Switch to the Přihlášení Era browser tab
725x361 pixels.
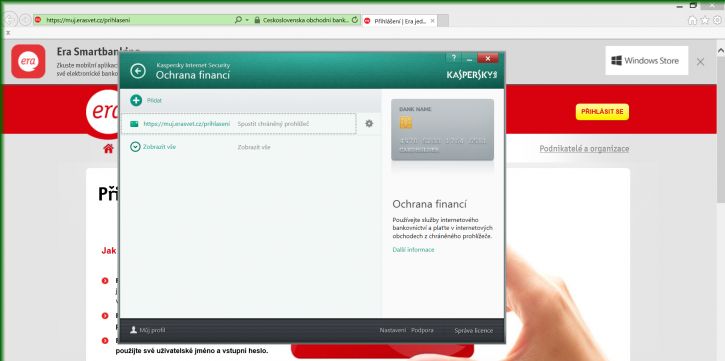(x=399, y=20)
